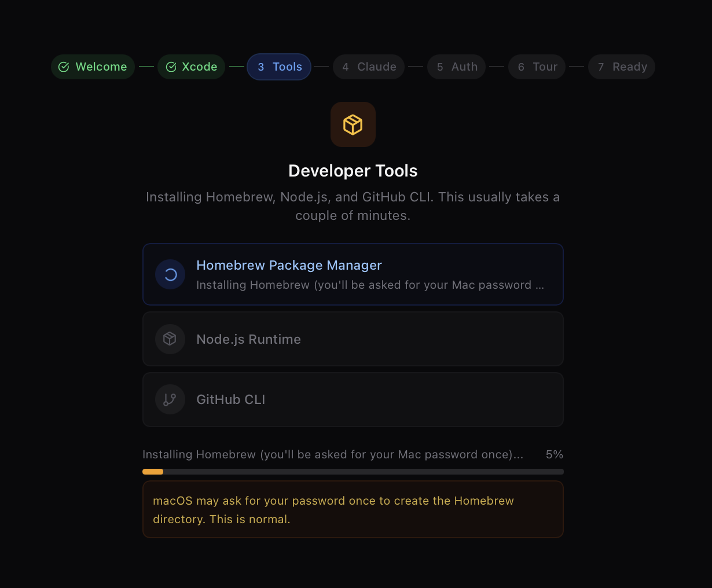Click the Homebrew Package Manager row

tap(353, 274)
